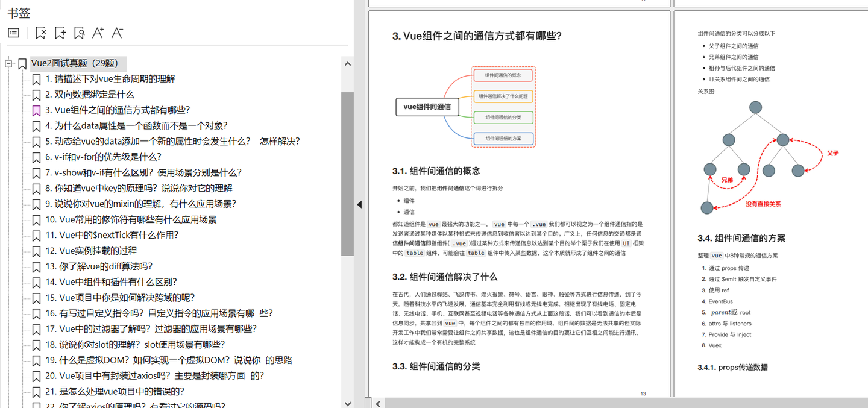868x408 pixels.
Task: Open bookmark 13. 你了解vue的diff算法吗
Action: click(x=99, y=267)
